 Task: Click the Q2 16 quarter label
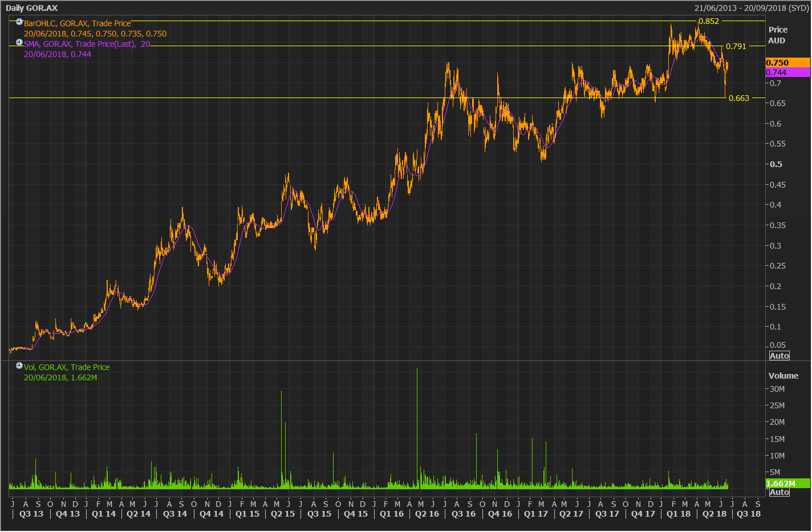pyautogui.click(x=427, y=514)
